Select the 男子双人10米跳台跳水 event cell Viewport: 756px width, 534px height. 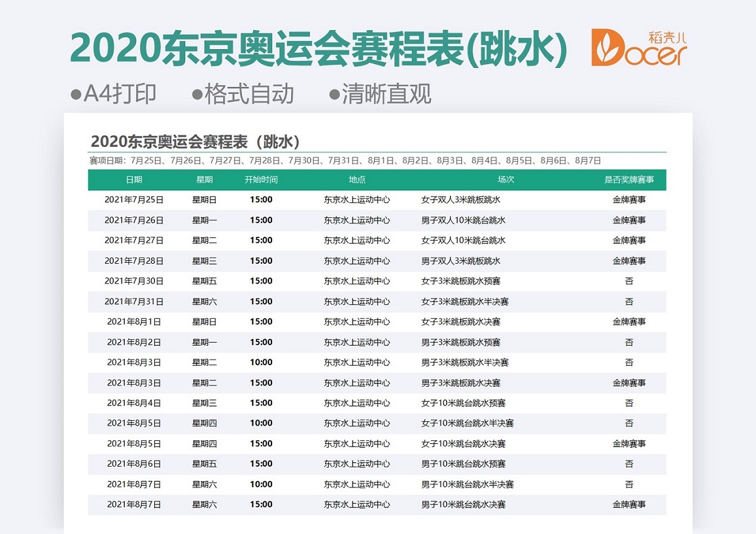coord(463,220)
